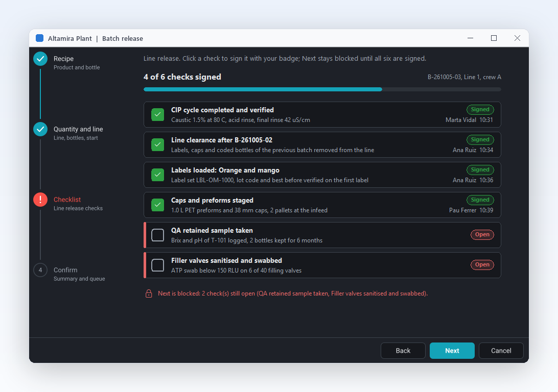Image resolution: width=558 pixels, height=392 pixels.
Task: Select the red Checklist alert step icon
Action: (x=40, y=200)
